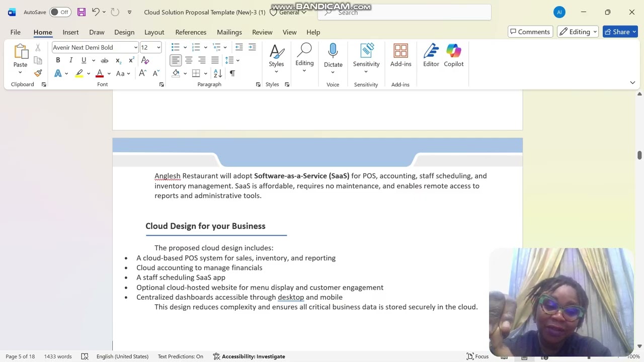Click Page 5 of 18 indicator

coord(20,356)
